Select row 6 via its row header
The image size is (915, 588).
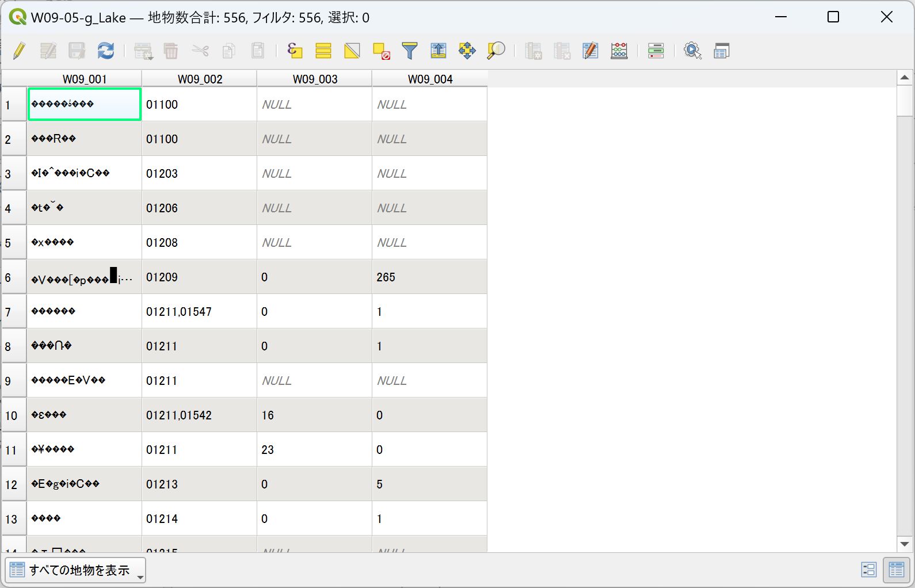(14, 277)
